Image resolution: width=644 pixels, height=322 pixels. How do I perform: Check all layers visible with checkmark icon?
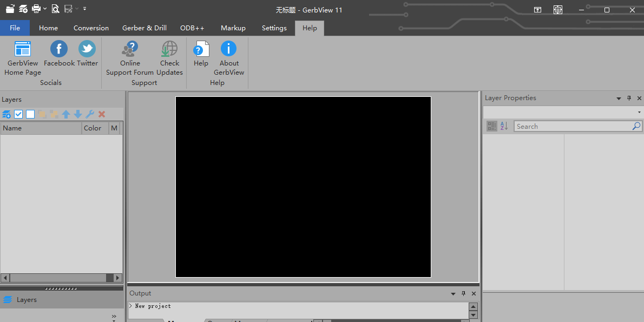tap(18, 114)
